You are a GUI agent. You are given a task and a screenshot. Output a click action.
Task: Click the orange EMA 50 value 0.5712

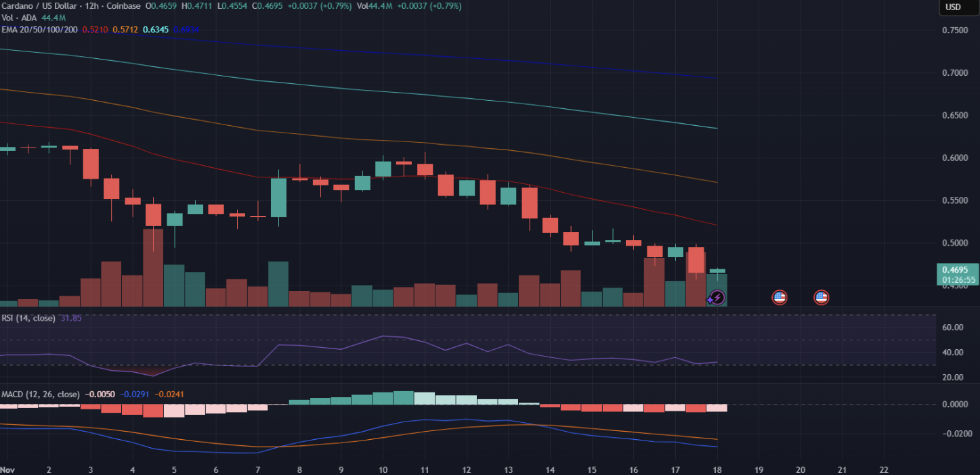click(x=126, y=30)
